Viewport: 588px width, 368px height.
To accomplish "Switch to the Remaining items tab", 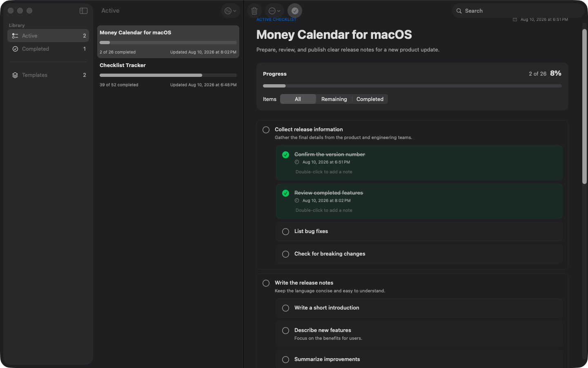I will pos(334,99).
